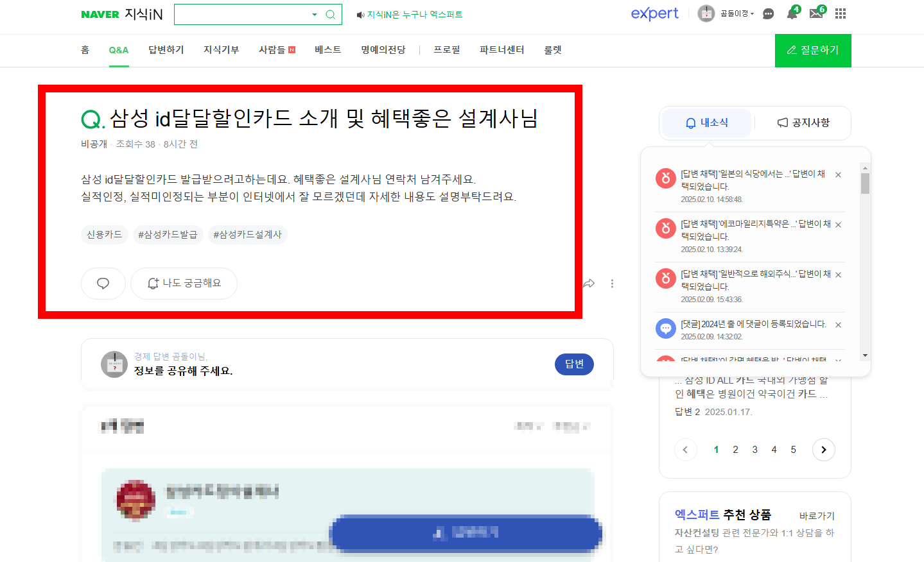Dismiss the 댓글 등록 notification
924x562 pixels.
[x=838, y=325]
